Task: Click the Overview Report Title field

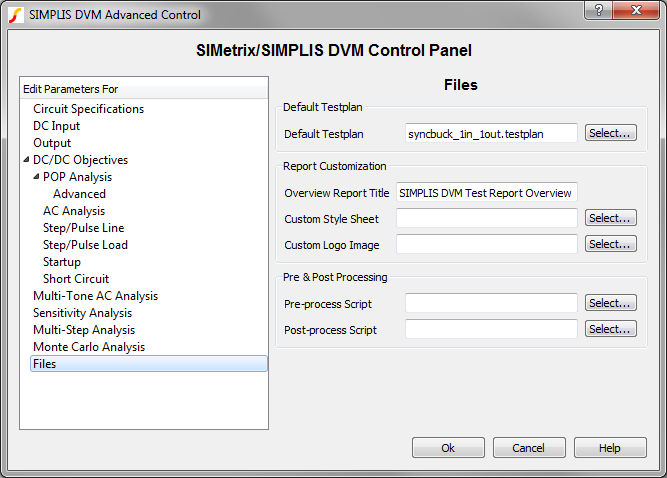Action: pos(486,193)
